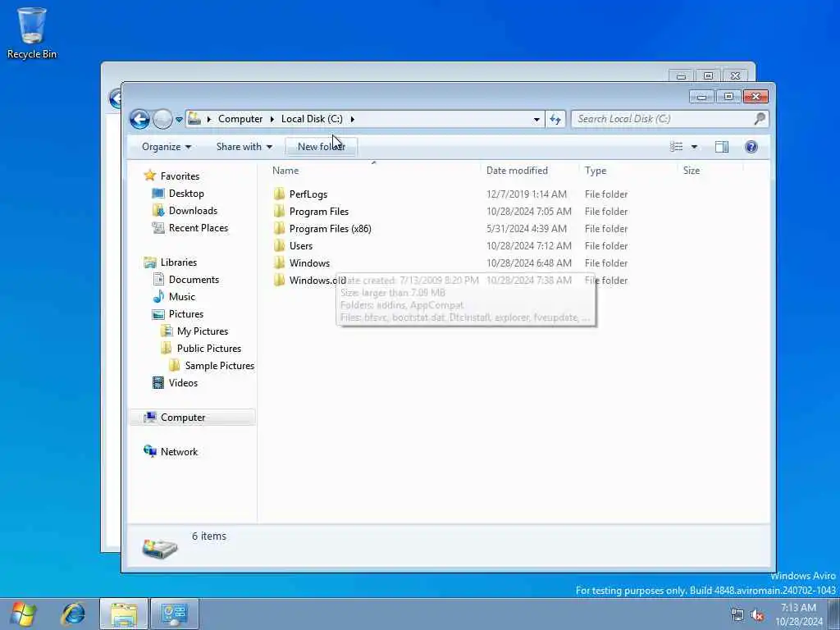Open Desktop in the navigation pane

pos(186,194)
